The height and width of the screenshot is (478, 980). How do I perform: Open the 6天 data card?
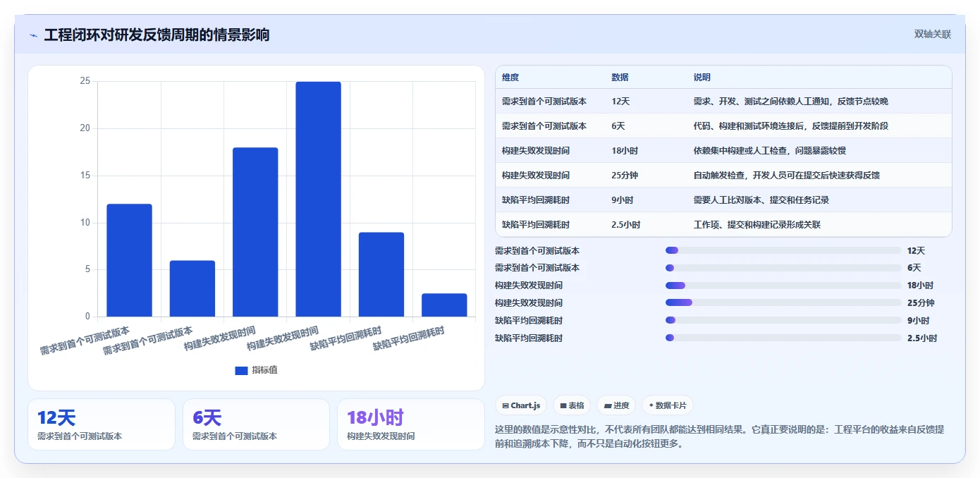pos(256,424)
